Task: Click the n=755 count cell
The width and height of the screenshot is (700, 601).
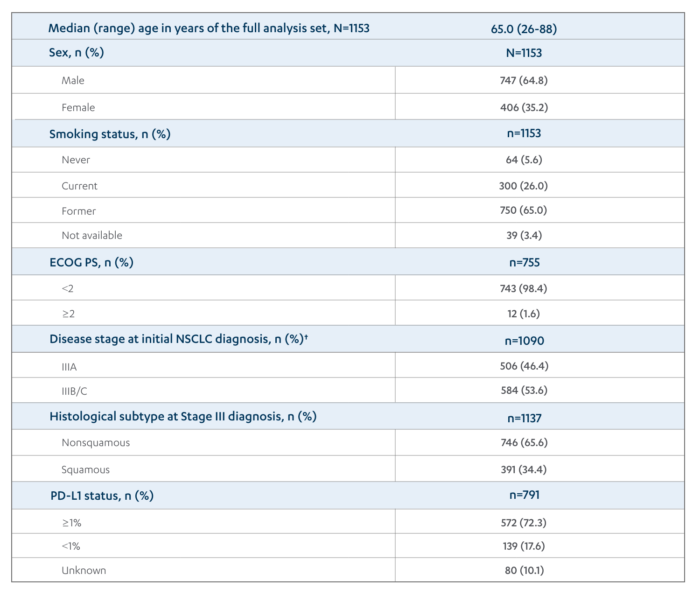Action: [524, 262]
